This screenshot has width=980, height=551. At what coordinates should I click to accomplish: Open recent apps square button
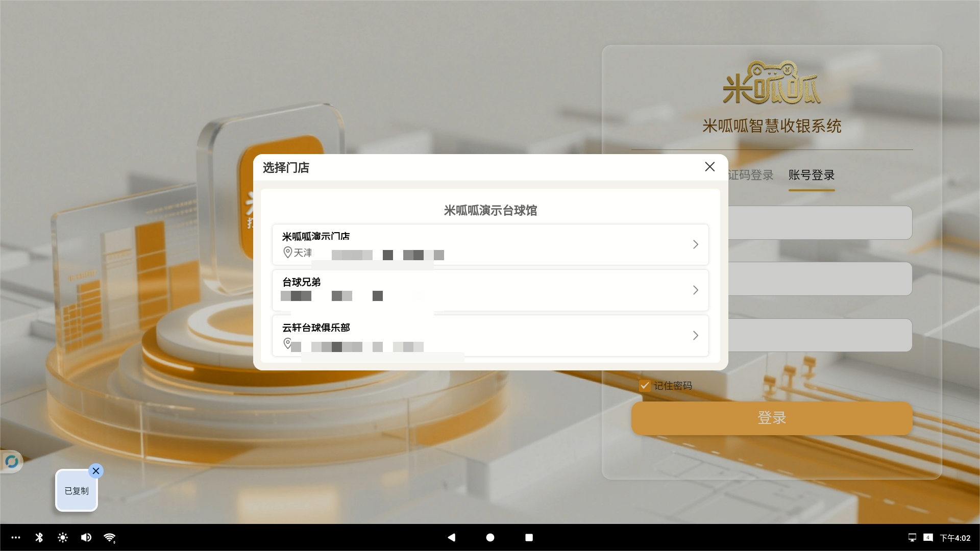[529, 537]
